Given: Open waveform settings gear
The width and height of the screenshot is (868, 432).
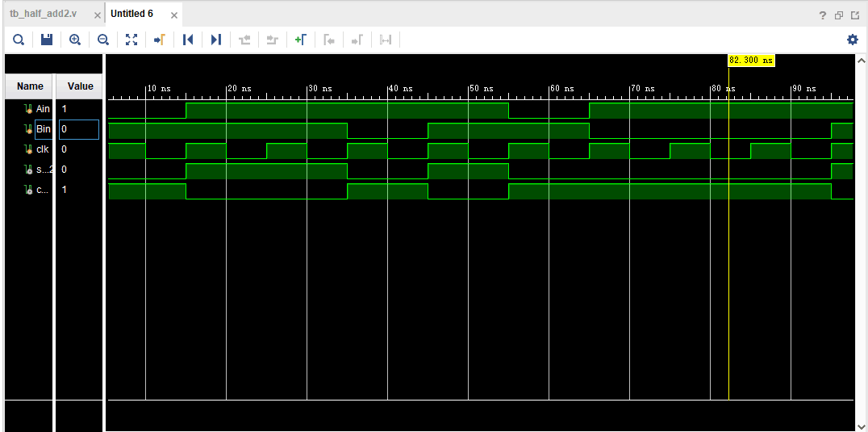Looking at the screenshot, I should [x=853, y=40].
